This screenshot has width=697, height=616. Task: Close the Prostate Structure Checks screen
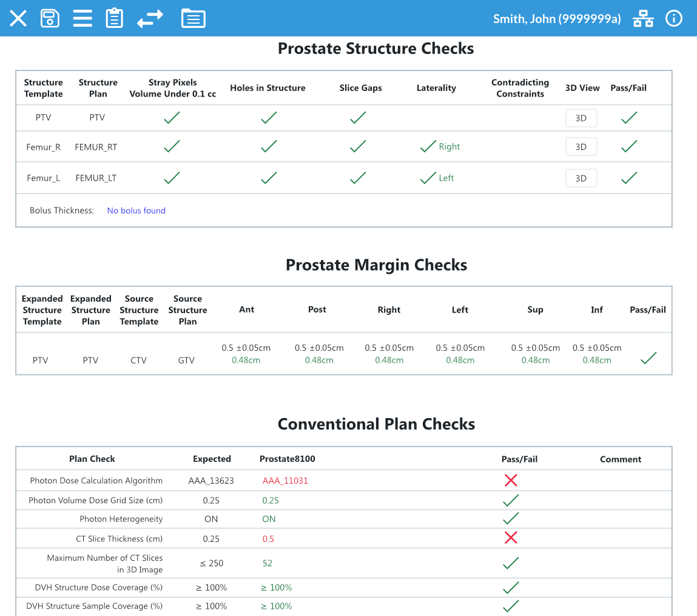18,18
